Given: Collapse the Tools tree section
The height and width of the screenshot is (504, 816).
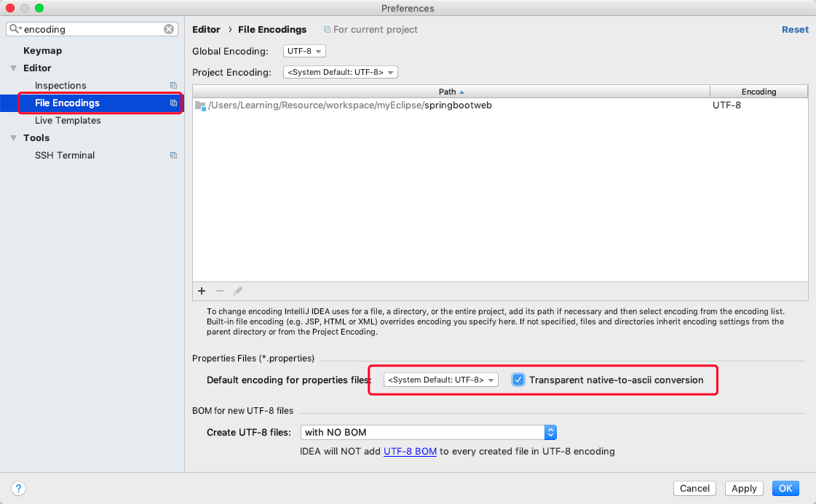Looking at the screenshot, I should (13, 138).
